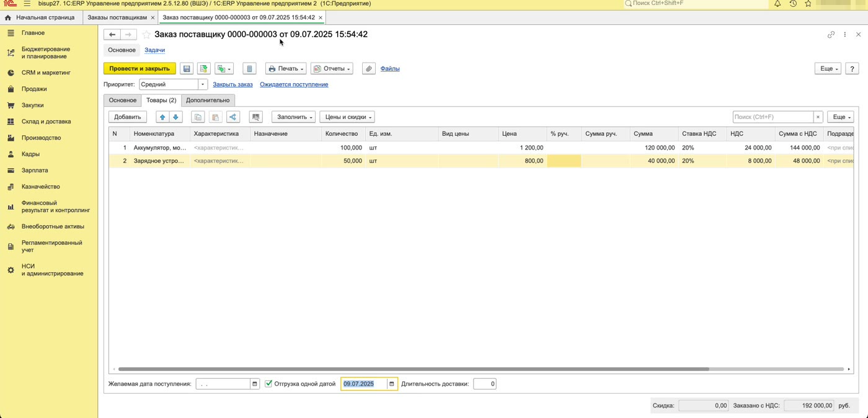Open the Отчеты dropdown menu
Screen dimensions: 868x418
332,69
